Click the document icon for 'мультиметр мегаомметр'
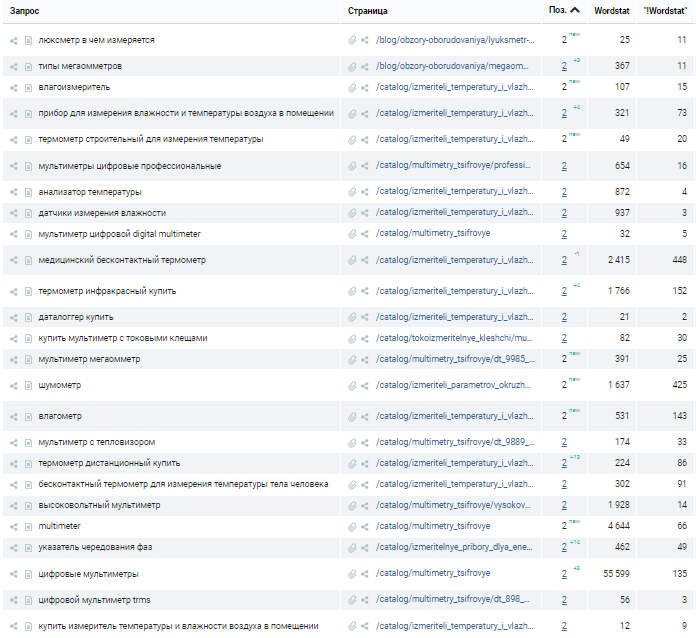696x638 pixels. (28, 360)
